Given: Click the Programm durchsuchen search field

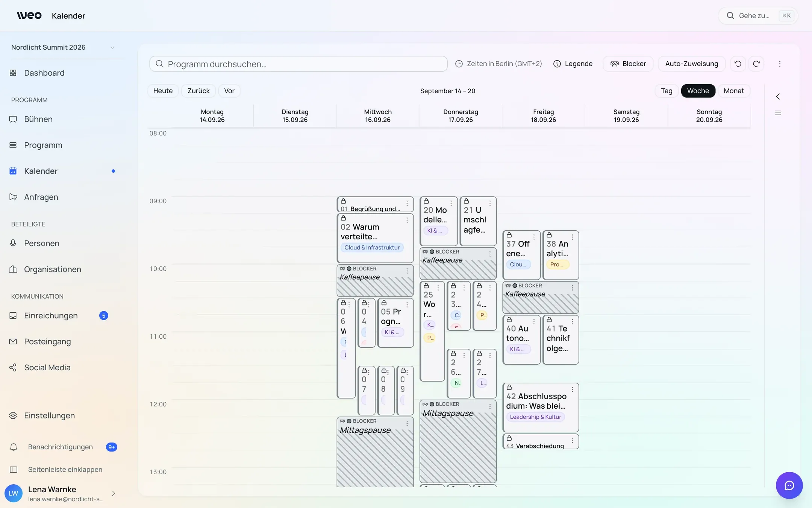Looking at the screenshot, I should pos(298,64).
